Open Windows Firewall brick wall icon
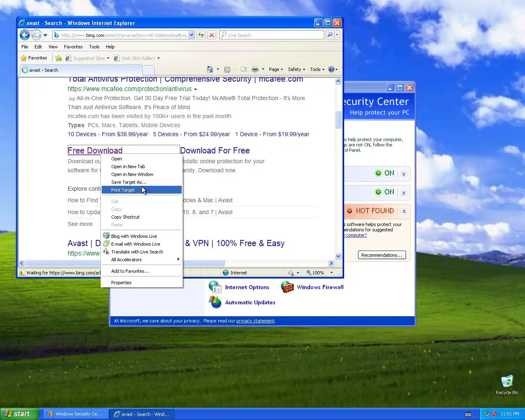This screenshot has height=420, width=525. tap(287, 287)
